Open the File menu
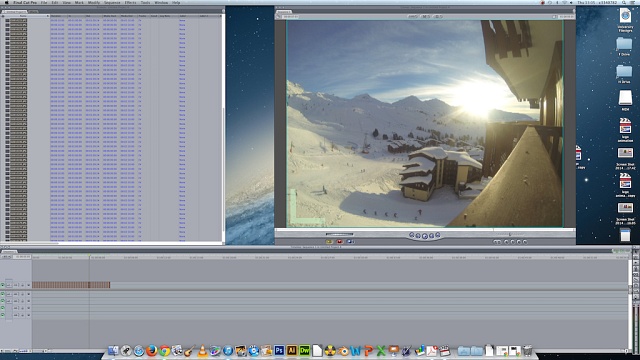 tap(44, 2)
